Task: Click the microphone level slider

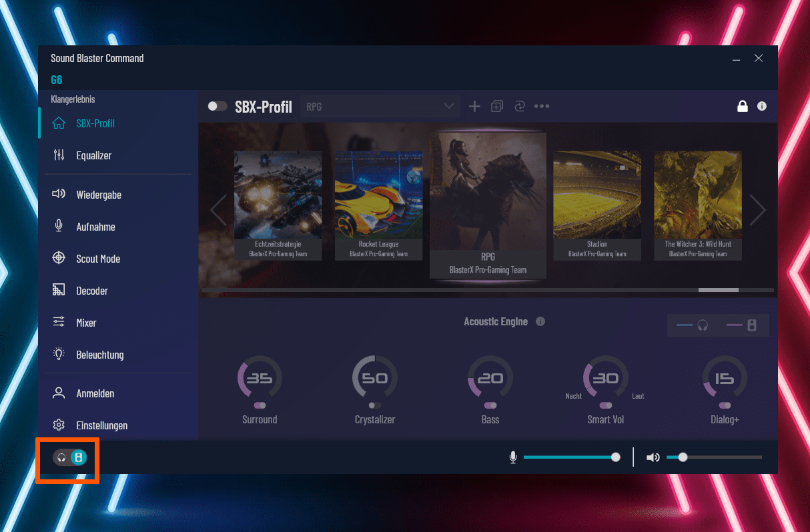Action: 572,457
